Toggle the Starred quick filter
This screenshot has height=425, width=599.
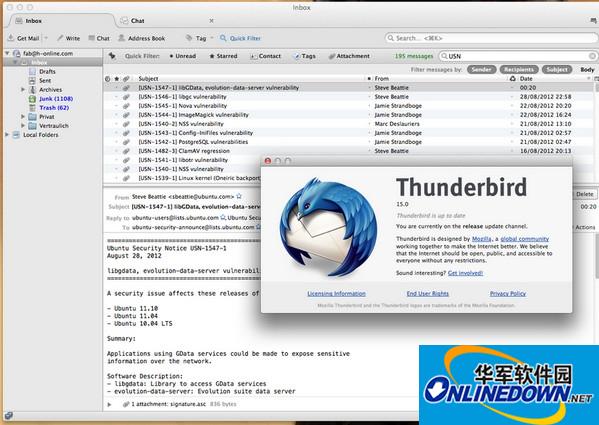[x=223, y=56]
